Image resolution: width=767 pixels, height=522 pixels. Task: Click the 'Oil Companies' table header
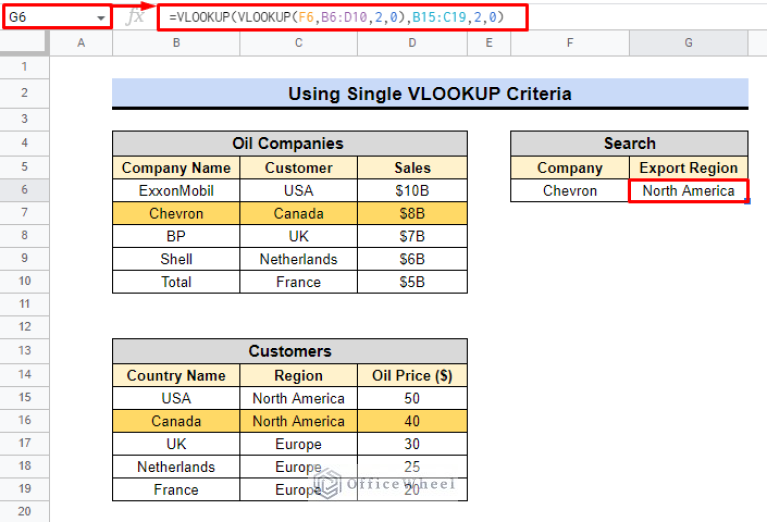click(x=290, y=143)
